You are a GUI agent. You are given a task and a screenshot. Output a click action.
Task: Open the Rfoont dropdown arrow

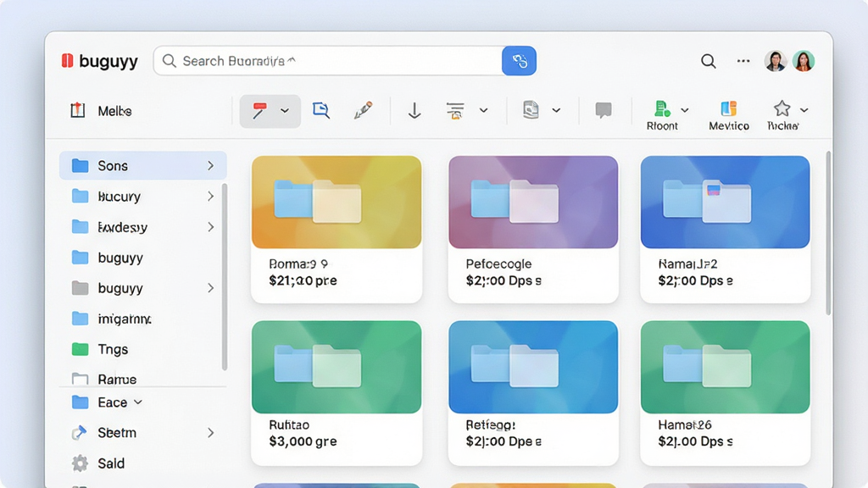[685, 110]
